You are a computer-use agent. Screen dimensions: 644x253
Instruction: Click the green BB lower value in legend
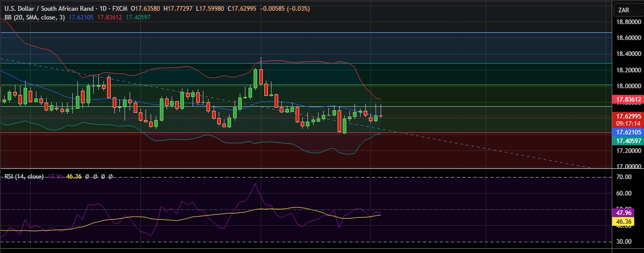click(x=138, y=17)
